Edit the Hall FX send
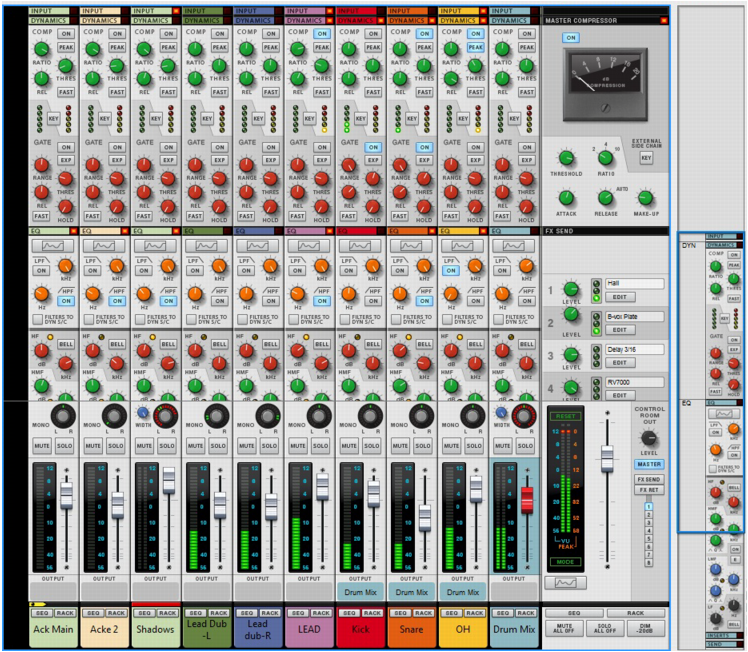The image size is (748, 652). tap(618, 297)
